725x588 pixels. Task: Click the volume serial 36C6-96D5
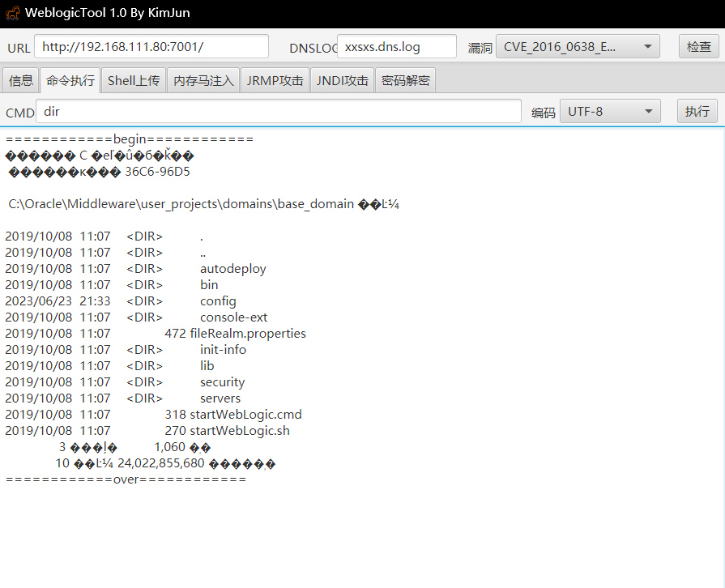[157, 172]
